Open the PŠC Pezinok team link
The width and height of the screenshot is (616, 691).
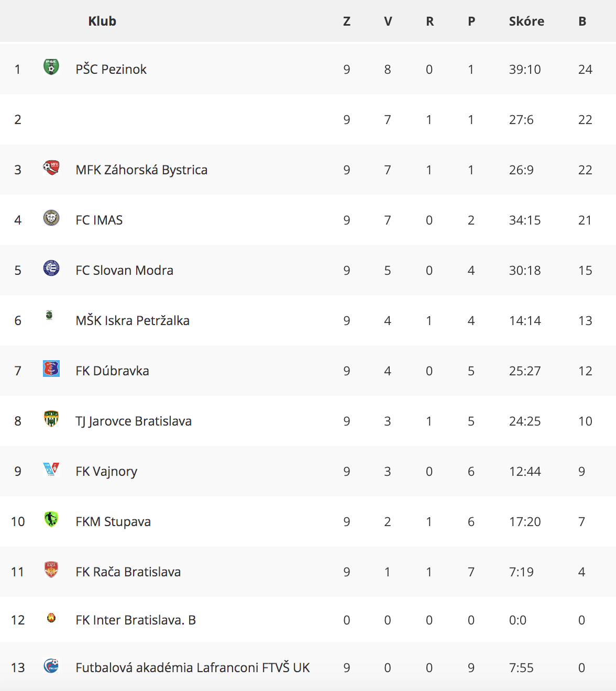[111, 69]
